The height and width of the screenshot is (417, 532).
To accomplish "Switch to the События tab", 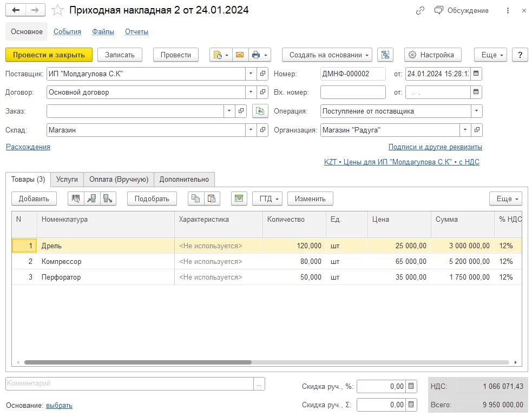I will [x=67, y=31].
